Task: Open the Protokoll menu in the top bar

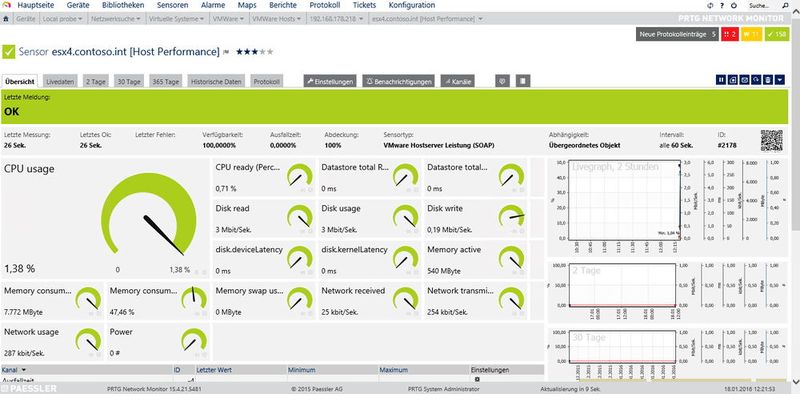Action: click(x=324, y=6)
